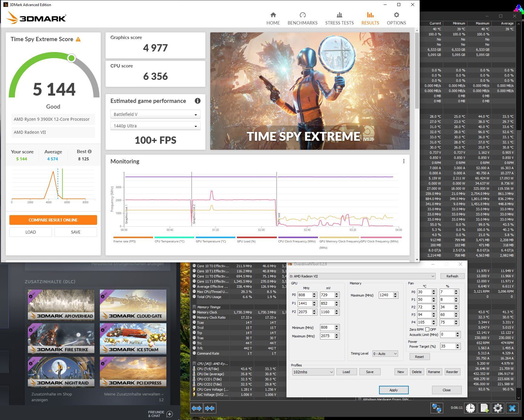
Task: Click Close in OverdriveNTool
Action: (x=447, y=390)
